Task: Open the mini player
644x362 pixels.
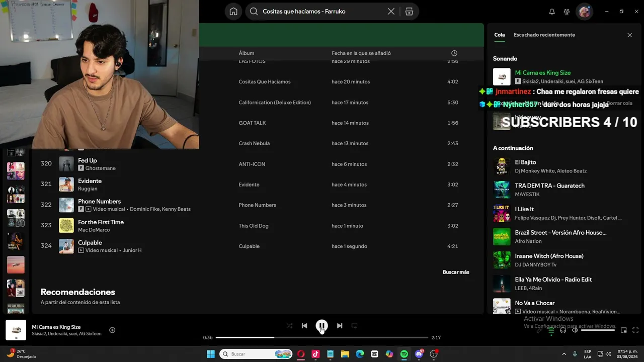Action: [624, 330]
